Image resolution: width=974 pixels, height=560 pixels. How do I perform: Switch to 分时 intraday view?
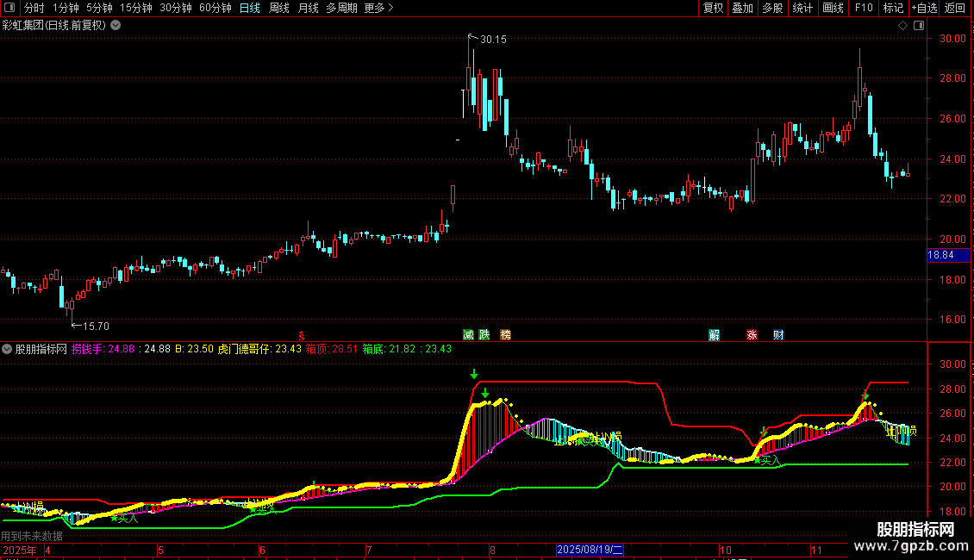point(34,8)
